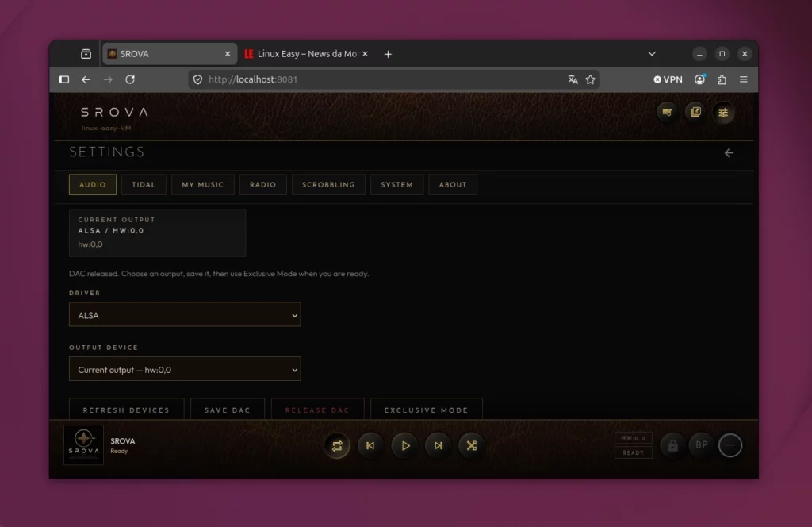
Task: Click the READY status indicator
Action: point(634,452)
